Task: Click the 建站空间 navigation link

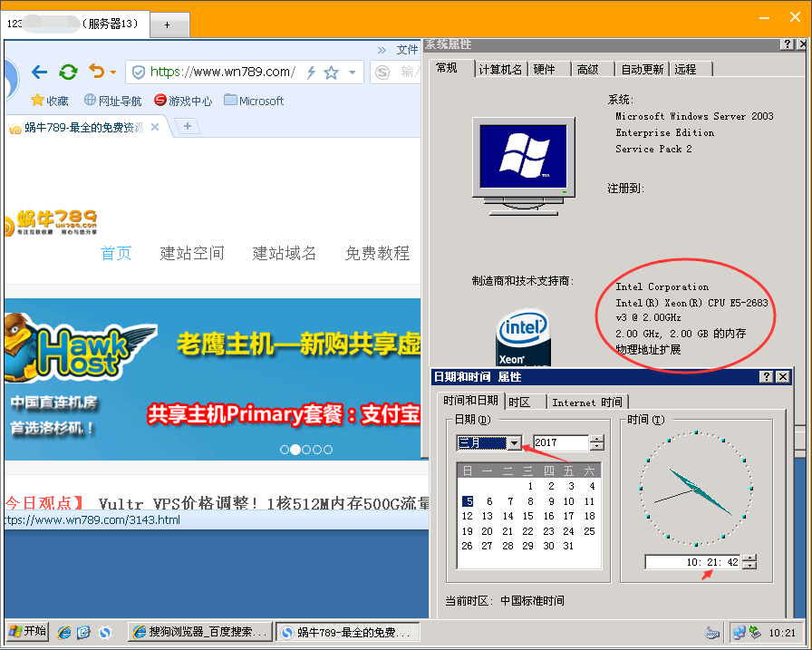Action: tap(192, 254)
